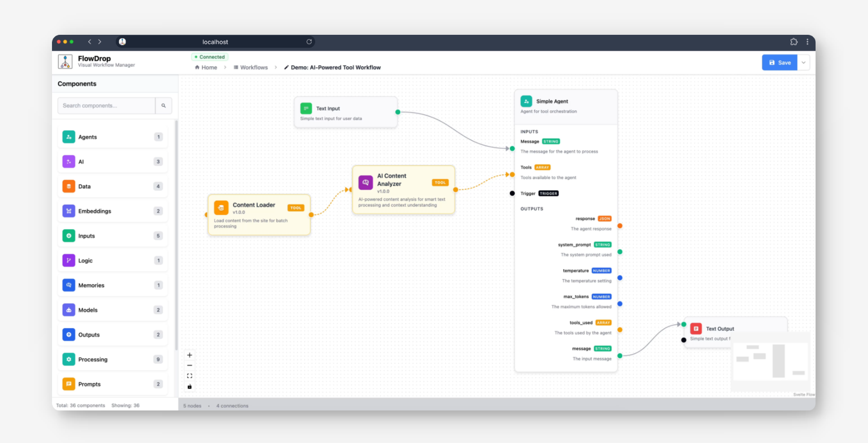Focus the Search components field
The height and width of the screenshot is (443, 868).
tap(107, 106)
